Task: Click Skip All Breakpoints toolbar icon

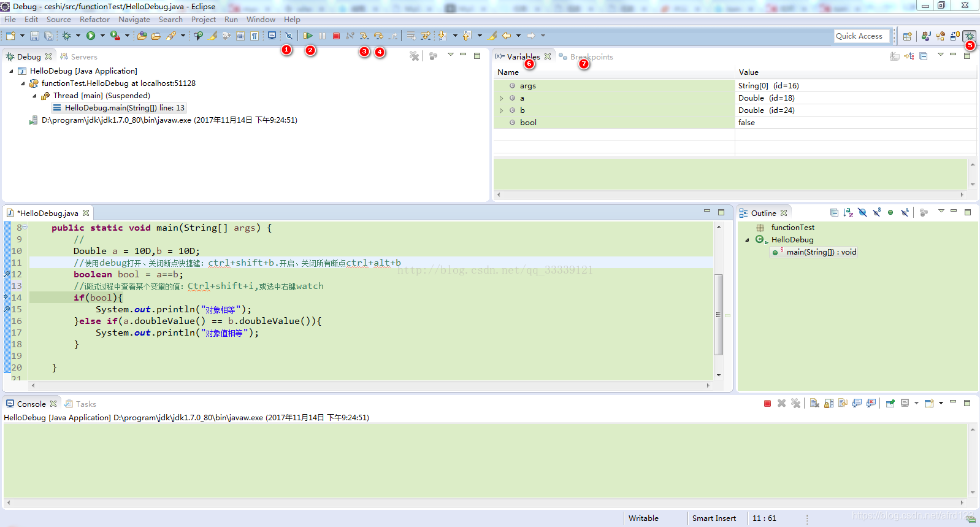Action: (x=289, y=36)
